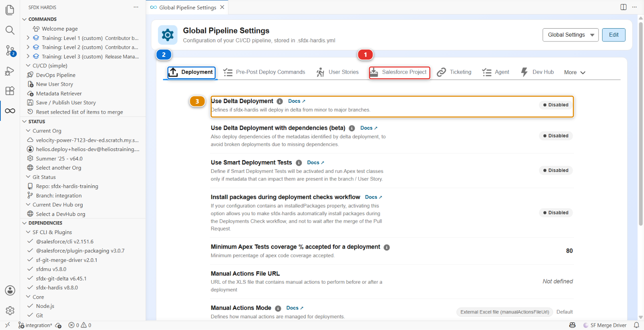Switch to the User Stories tab
644x330 pixels.
click(337, 72)
